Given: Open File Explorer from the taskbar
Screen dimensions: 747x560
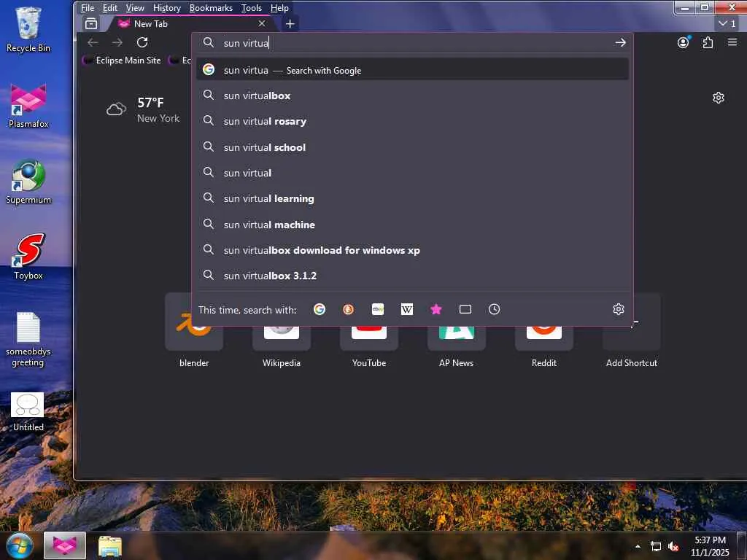Looking at the screenshot, I should (x=110, y=546).
